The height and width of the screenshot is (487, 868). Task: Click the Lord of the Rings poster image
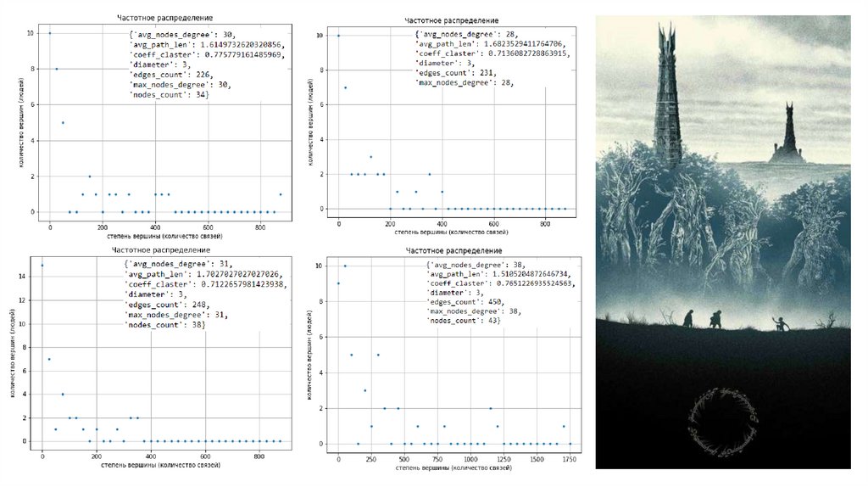pos(723,242)
